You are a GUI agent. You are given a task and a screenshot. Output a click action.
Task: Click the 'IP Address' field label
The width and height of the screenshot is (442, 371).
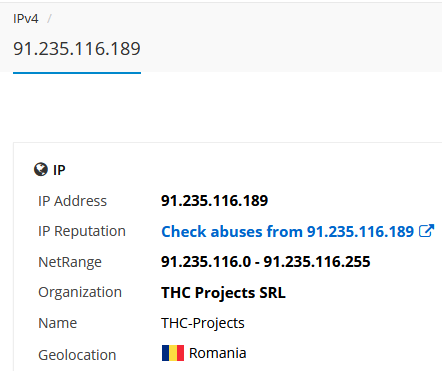[x=72, y=201]
